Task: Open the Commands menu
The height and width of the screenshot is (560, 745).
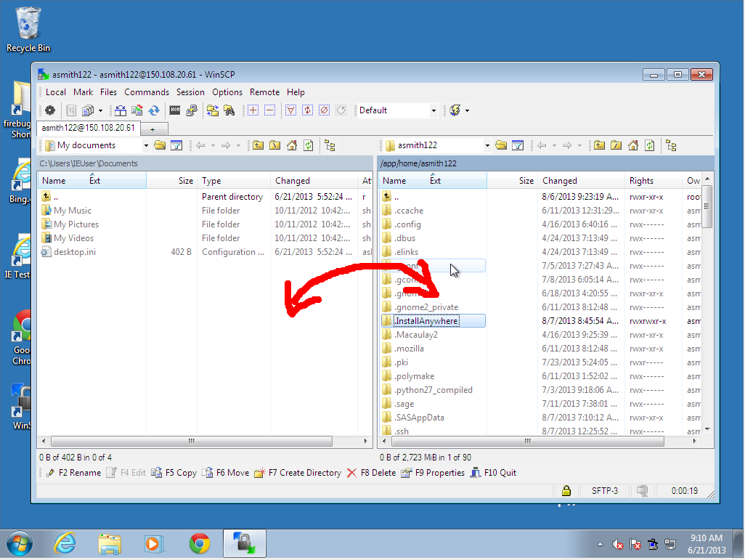Action: click(147, 92)
